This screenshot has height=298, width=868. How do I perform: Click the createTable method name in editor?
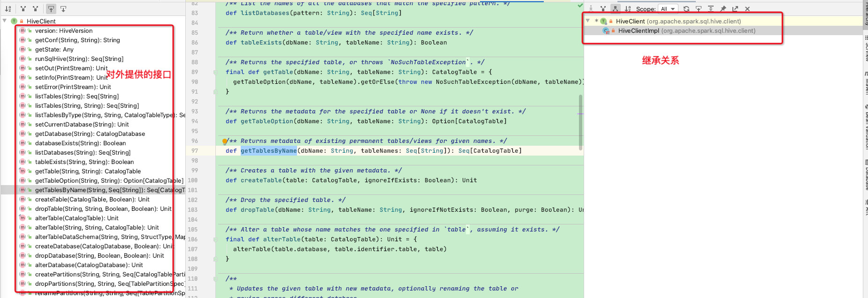click(x=261, y=180)
